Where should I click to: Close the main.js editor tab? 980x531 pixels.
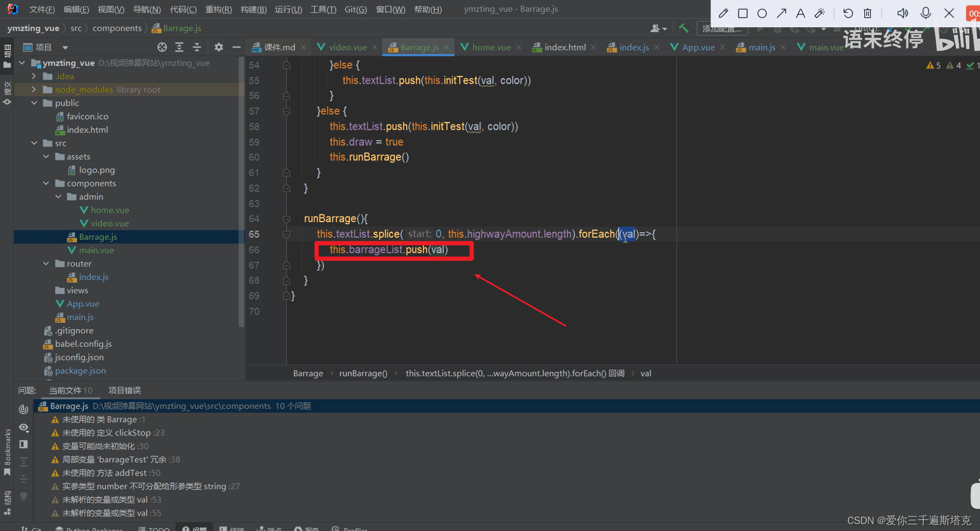pos(783,47)
